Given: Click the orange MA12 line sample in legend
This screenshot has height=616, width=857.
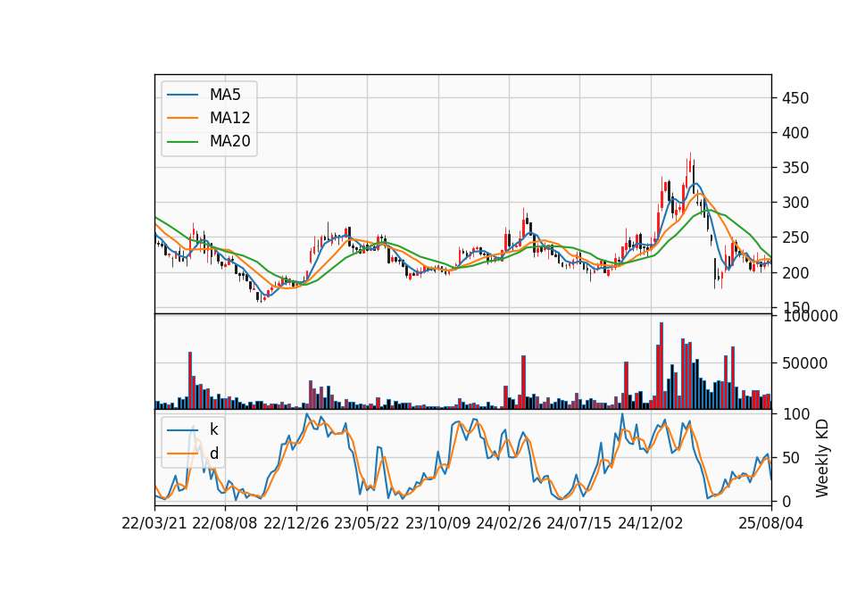Looking at the screenshot, I should 182,118.
